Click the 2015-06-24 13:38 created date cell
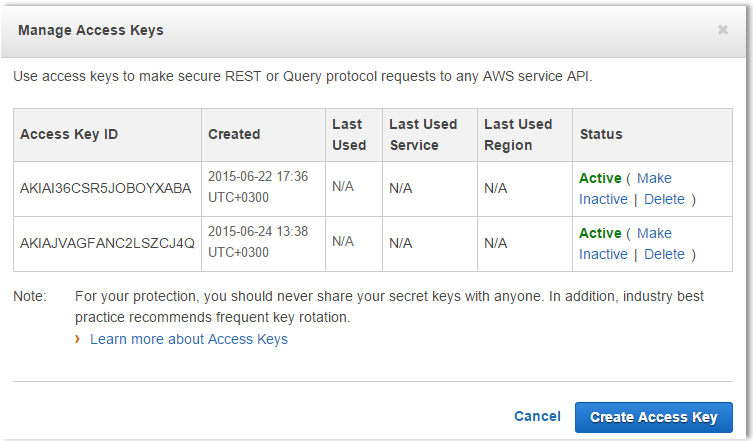 (258, 242)
